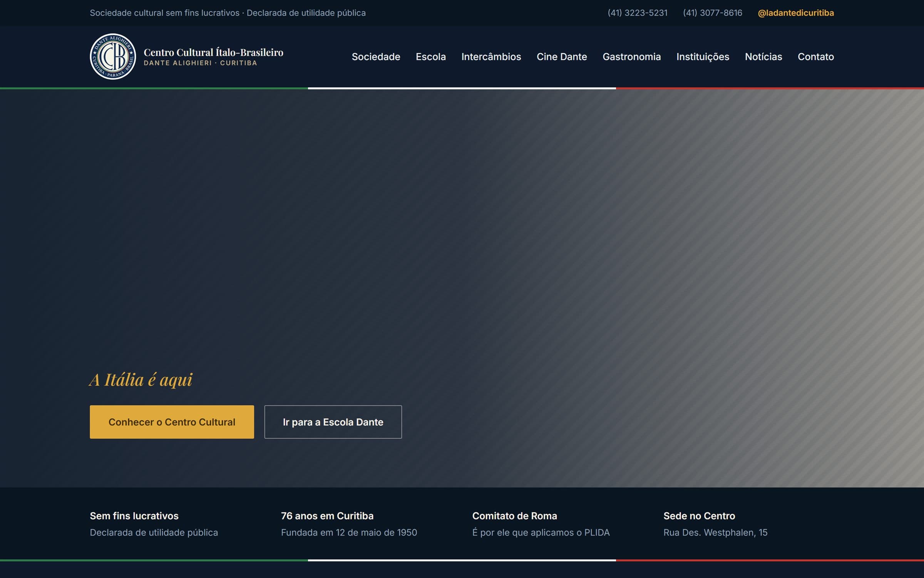This screenshot has width=924, height=578.
Task: Click the Conhecer o Centro Cultural button
Action: click(172, 422)
